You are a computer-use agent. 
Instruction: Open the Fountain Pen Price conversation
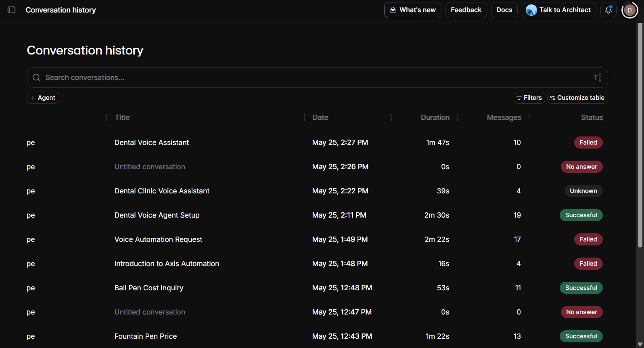pyautogui.click(x=146, y=336)
